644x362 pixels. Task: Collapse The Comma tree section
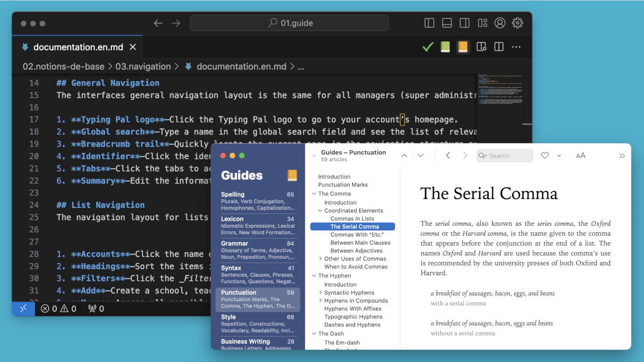(314, 194)
